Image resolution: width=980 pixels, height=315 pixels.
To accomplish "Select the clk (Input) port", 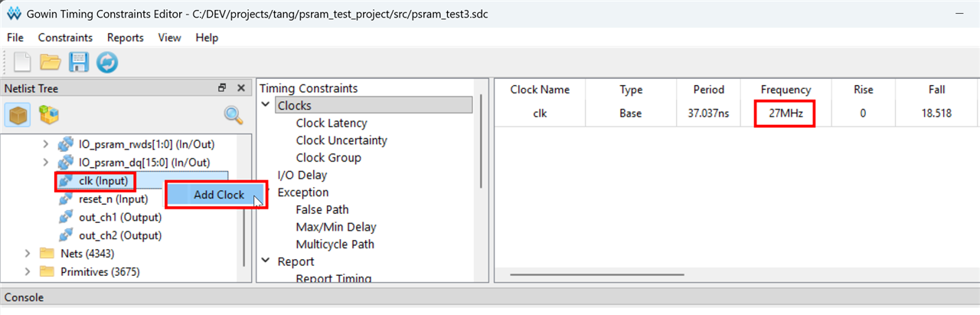I will (103, 181).
